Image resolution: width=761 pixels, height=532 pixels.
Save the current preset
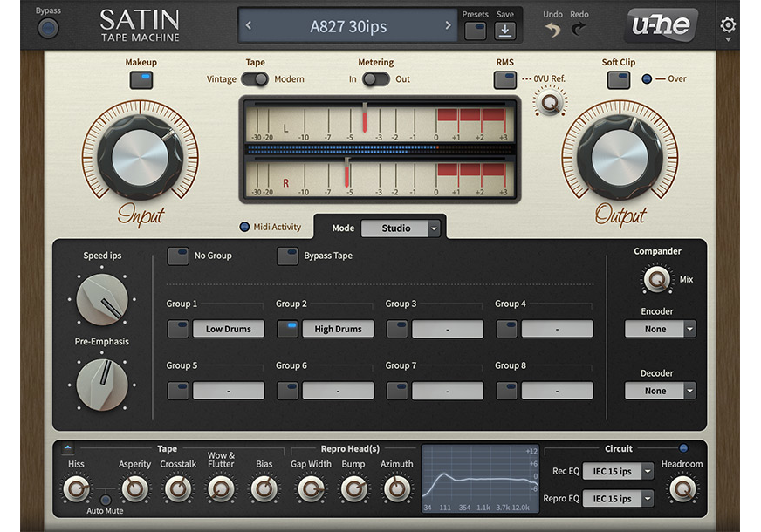pos(504,31)
